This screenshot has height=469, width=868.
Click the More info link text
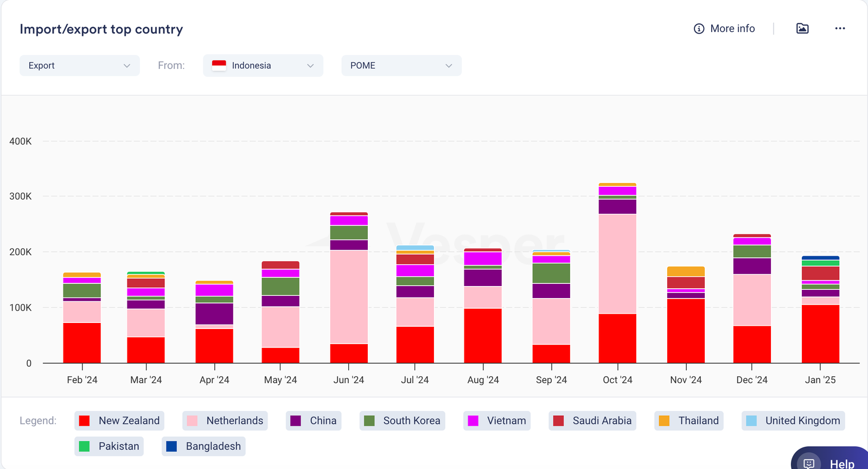click(x=732, y=29)
